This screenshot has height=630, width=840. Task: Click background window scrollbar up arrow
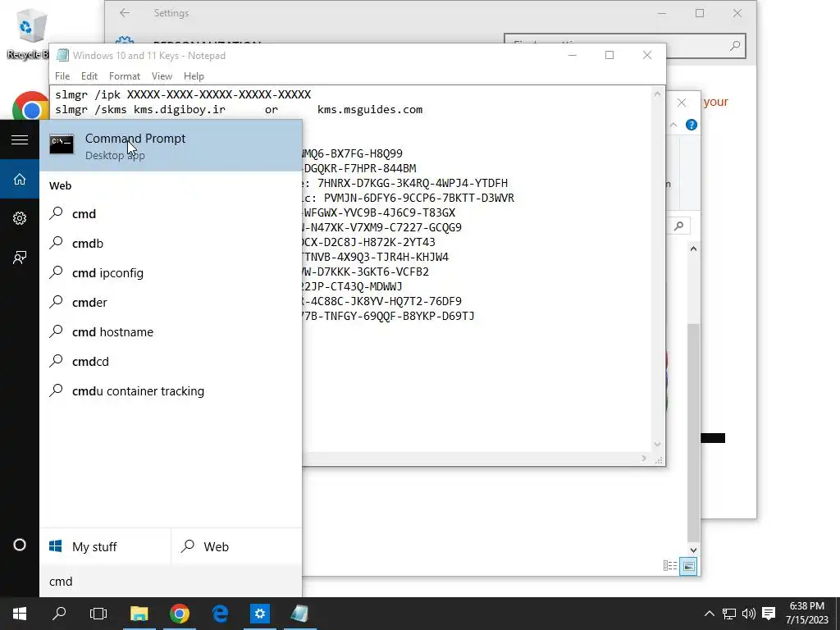point(693,249)
